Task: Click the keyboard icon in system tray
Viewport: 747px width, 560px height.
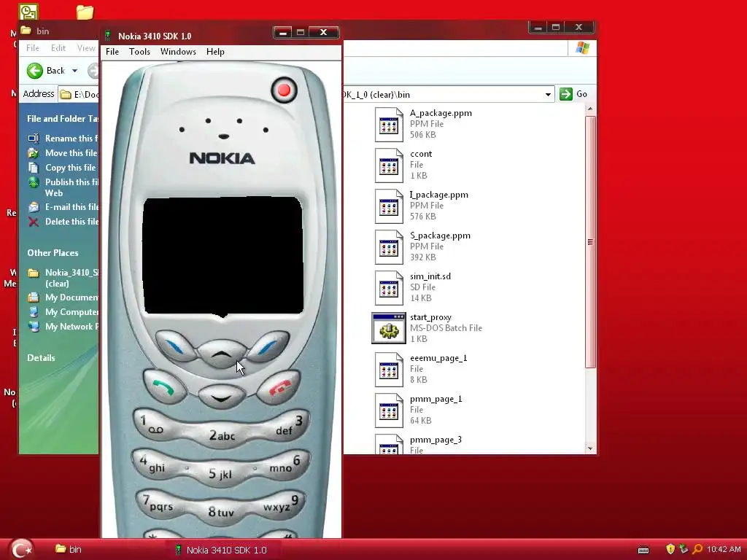Action: [x=643, y=550]
